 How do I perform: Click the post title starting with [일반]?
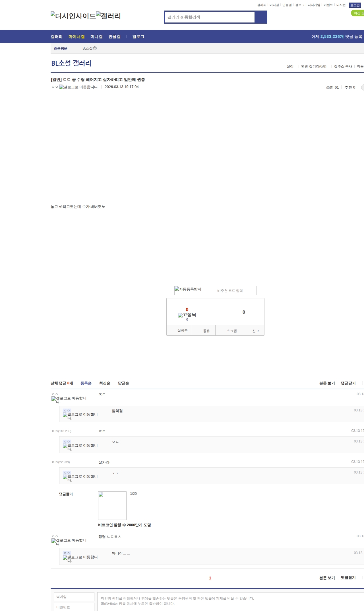[98, 80]
